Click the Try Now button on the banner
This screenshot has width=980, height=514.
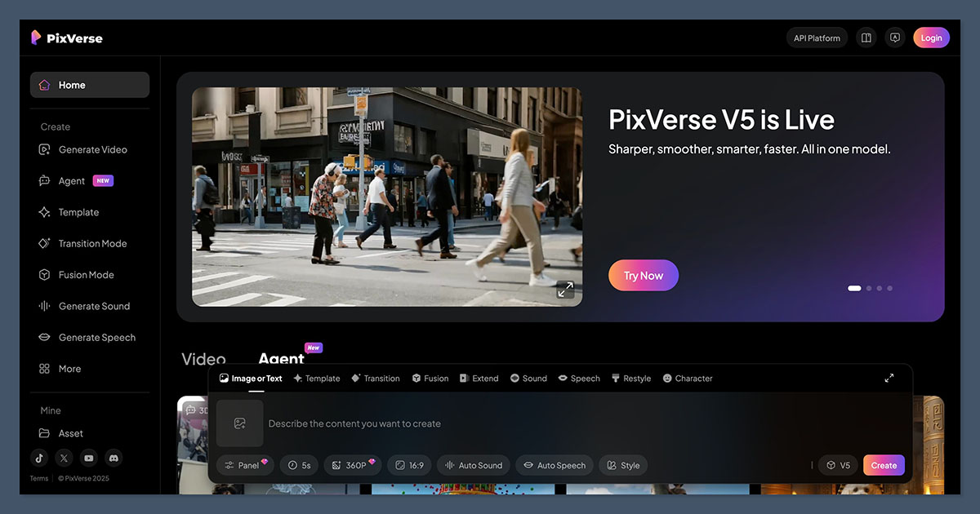coord(643,275)
